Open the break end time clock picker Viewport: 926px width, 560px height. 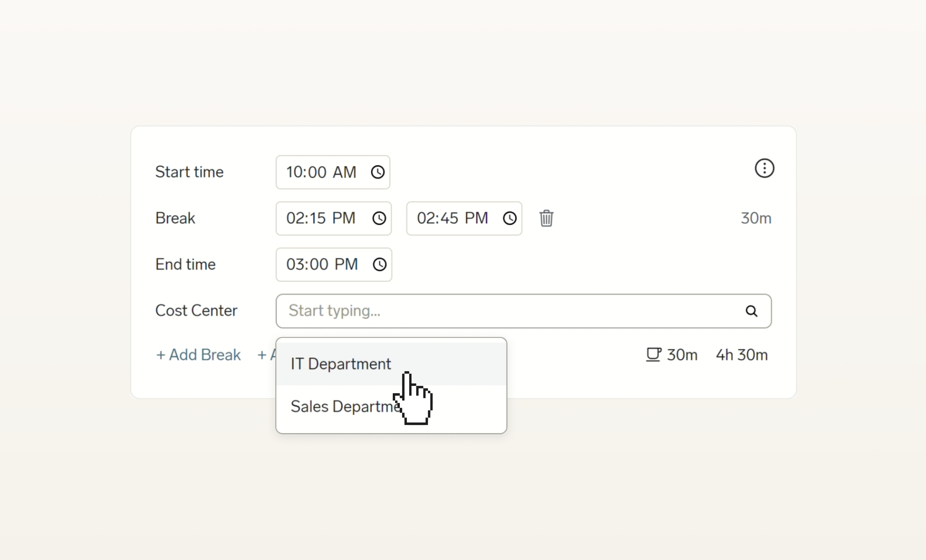510,218
